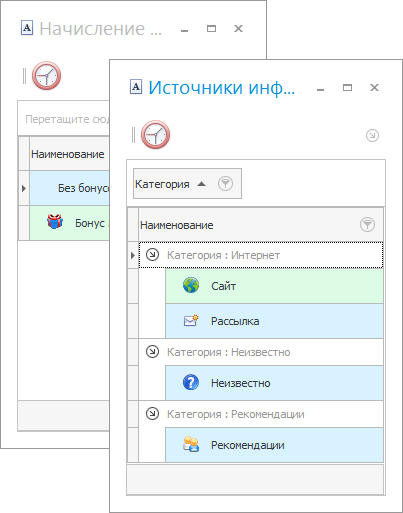403x513 pixels.
Task: Minimize the Начисление window
Action: 184,30
